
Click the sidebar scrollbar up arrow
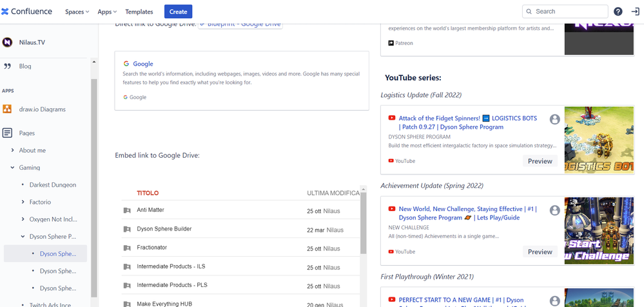[x=93, y=62]
